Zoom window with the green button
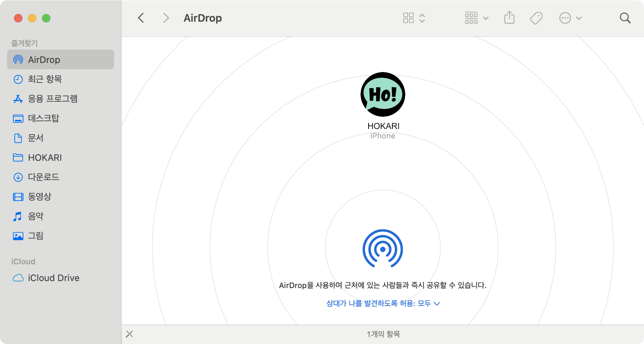This screenshot has height=344, width=644. tap(46, 18)
